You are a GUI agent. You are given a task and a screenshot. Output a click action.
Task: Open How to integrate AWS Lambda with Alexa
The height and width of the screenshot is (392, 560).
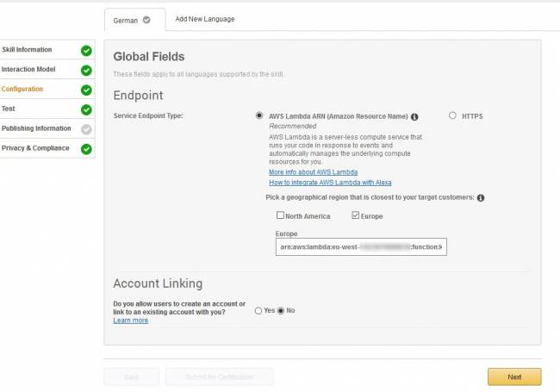coord(330,183)
